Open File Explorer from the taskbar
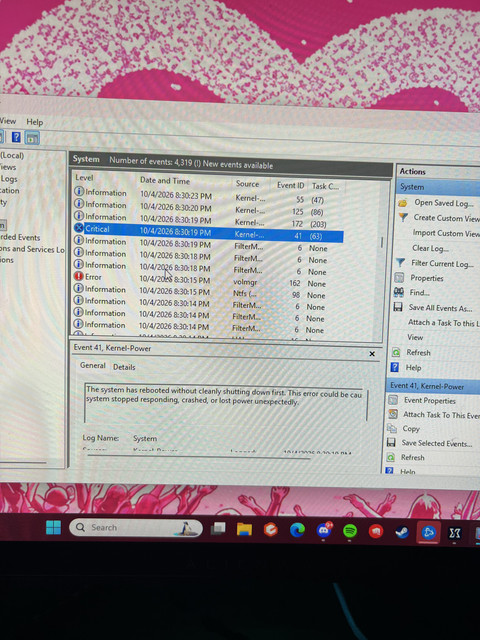480x640 pixels. [244, 529]
